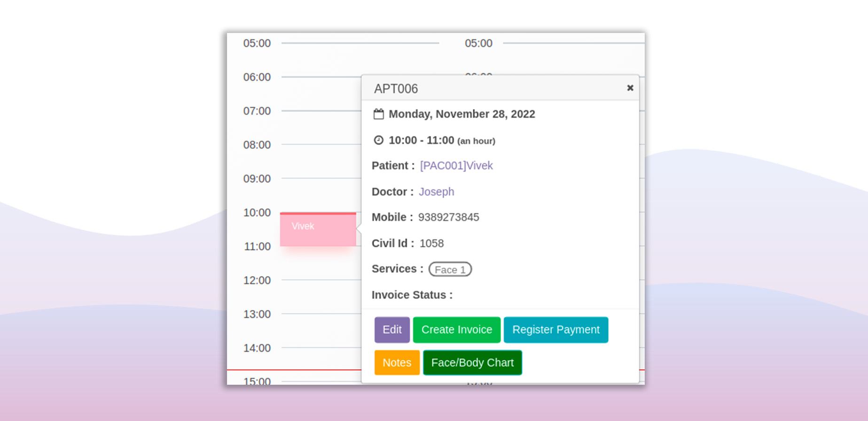Select Vivek's pink appointment block
Viewport: 868px width, 421px height.
click(x=318, y=230)
